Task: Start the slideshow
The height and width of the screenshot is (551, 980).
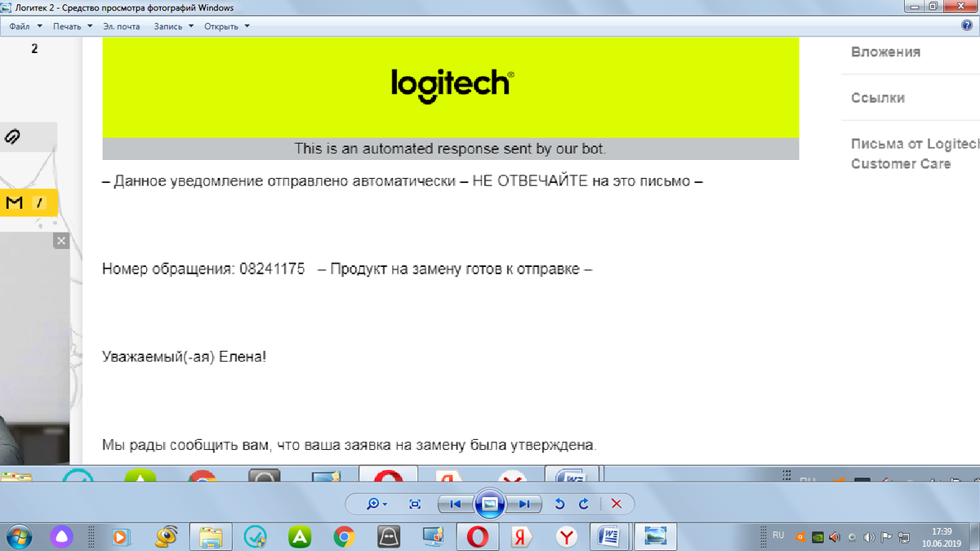Action: (489, 504)
